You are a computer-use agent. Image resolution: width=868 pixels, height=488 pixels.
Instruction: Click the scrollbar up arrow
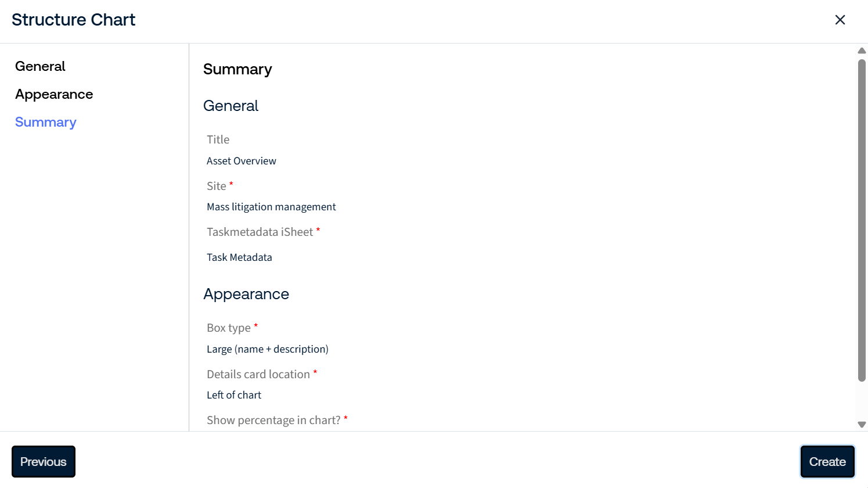click(x=862, y=51)
